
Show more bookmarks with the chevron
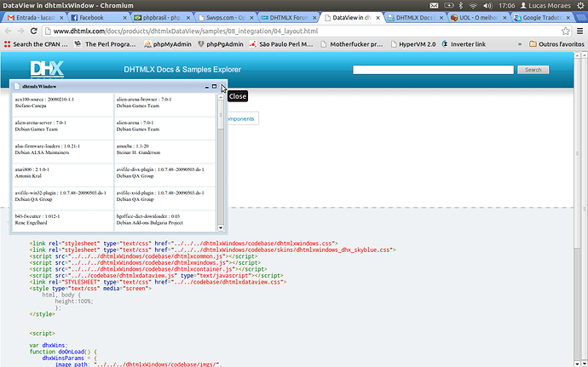[x=520, y=44]
